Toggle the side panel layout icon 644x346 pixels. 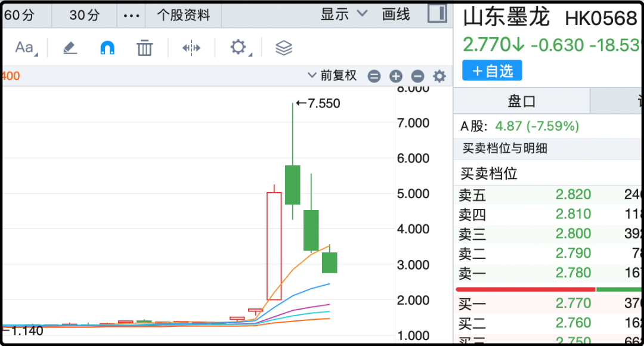437,14
